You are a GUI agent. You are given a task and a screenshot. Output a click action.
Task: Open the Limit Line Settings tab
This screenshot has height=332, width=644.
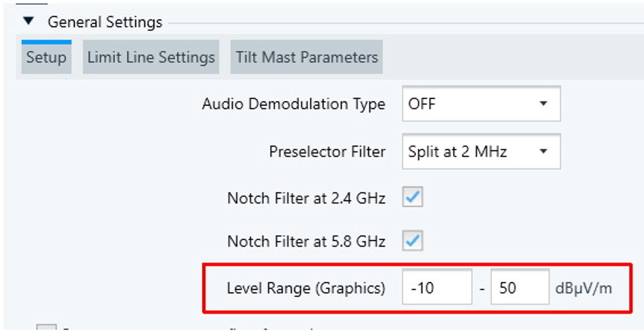pos(151,57)
